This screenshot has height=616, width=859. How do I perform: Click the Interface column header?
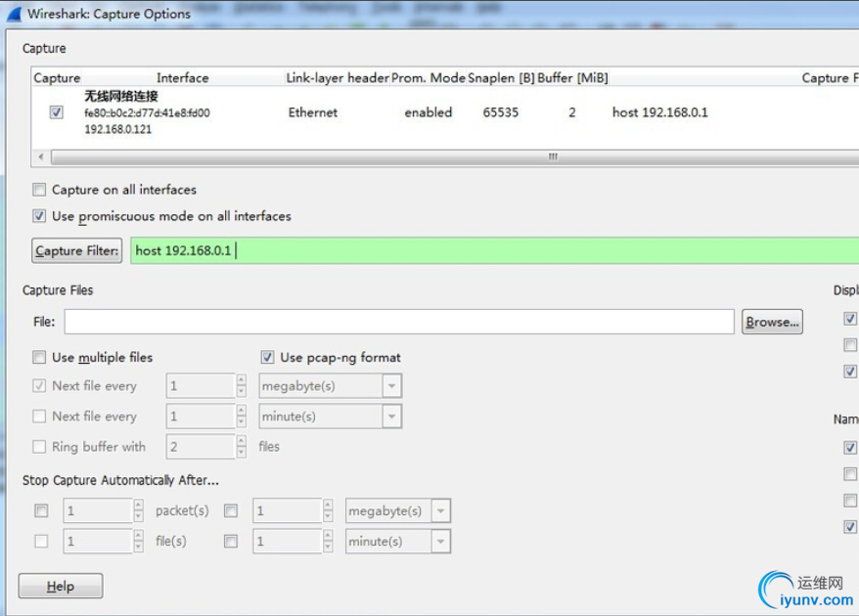(182, 78)
